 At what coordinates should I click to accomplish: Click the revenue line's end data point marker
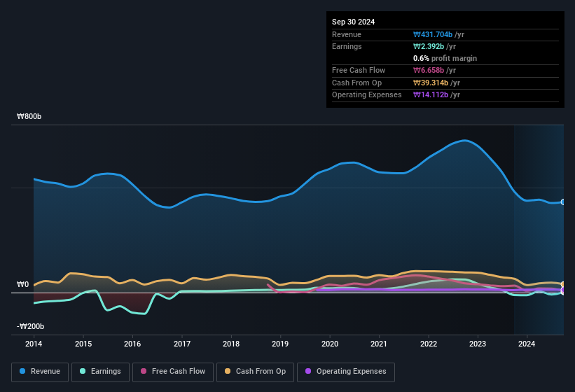(x=563, y=202)
